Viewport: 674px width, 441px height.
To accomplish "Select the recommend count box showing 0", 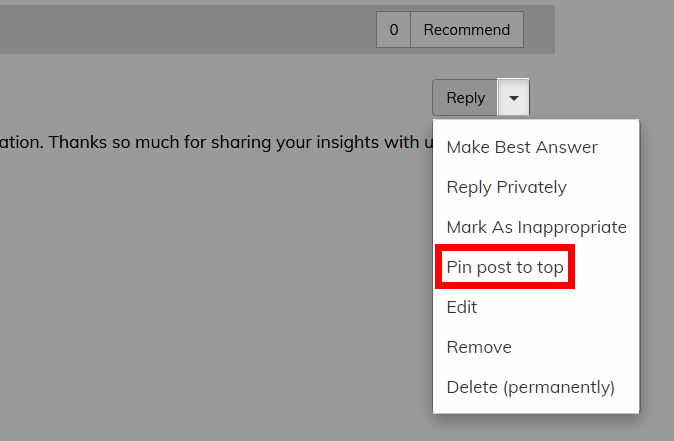I will (393, 30).
